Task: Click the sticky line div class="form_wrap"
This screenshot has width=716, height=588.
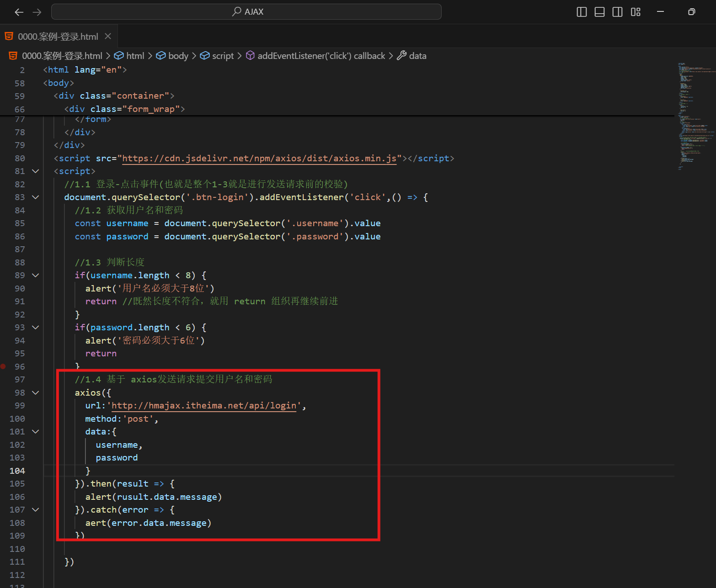Action: pos(124,109)
